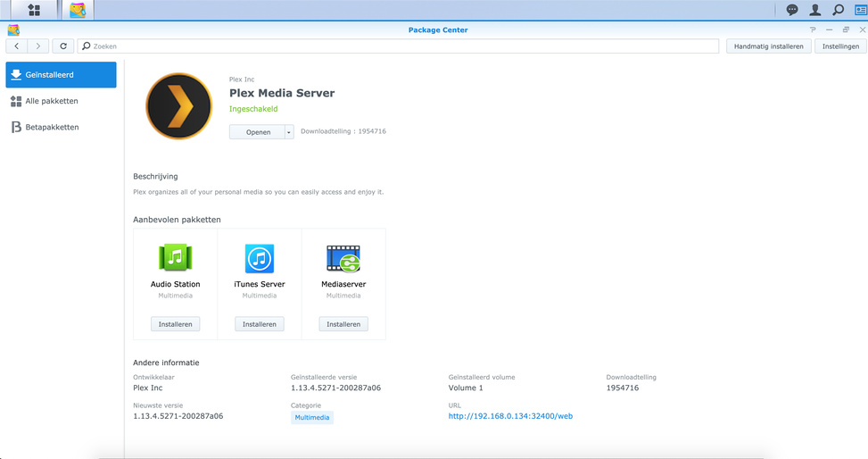Select the Geïnstalleerd sidebar tab
The image size is (868, 459).
(61, 75)
